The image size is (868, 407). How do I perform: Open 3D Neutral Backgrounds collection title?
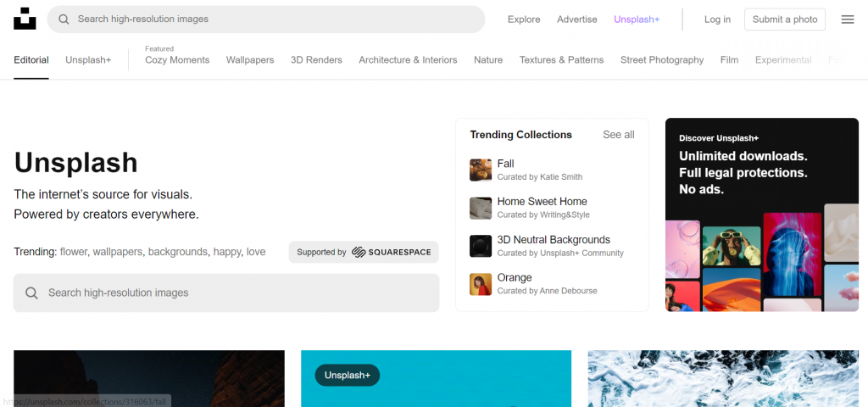[554, 240]
